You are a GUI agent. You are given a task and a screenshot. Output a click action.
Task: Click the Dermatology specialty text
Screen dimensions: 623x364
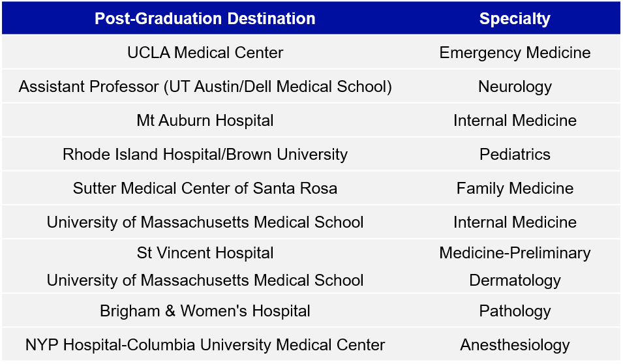[x=515, y=281]
